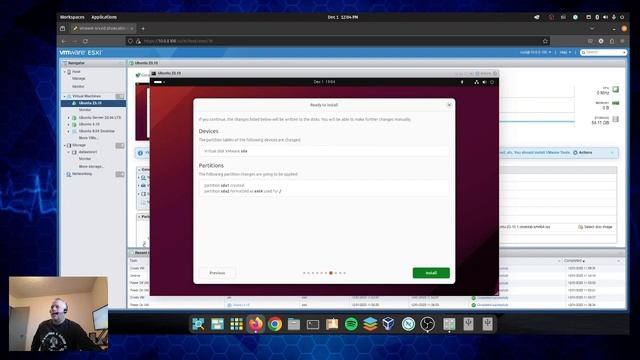Open the Help dropdown in ESXi

(x=565, y=52)
